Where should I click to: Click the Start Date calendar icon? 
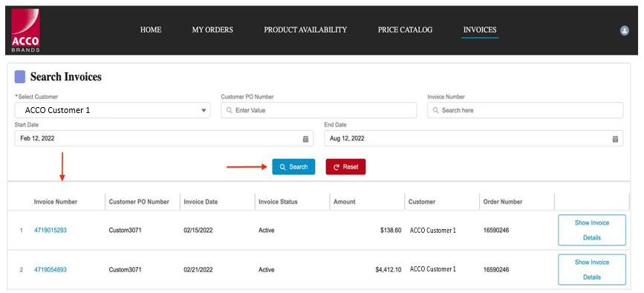coord(305,139)
